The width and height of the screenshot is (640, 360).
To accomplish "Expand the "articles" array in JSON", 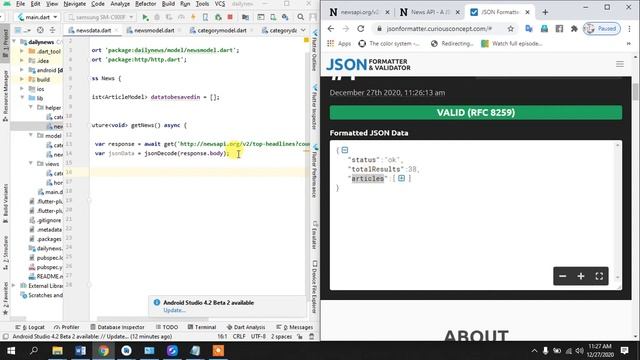I will (401, 178).
